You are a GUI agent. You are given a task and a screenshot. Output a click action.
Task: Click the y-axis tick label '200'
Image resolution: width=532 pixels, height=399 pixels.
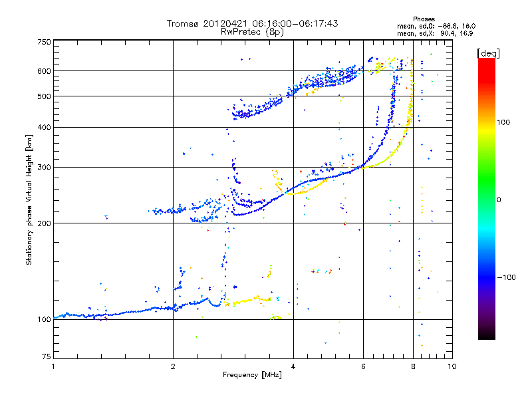tap(44, 223)
